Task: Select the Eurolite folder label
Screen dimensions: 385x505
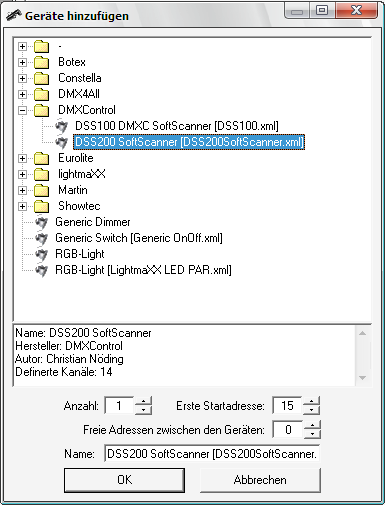Action: pyautogui.click(x=76, y=158)
